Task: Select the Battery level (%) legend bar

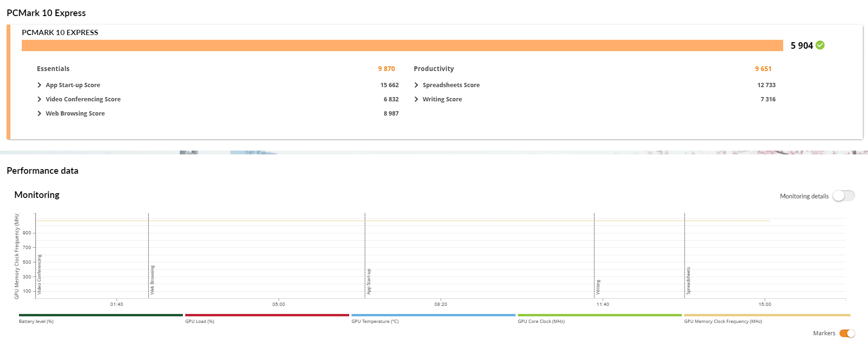Action: [101, 315]
